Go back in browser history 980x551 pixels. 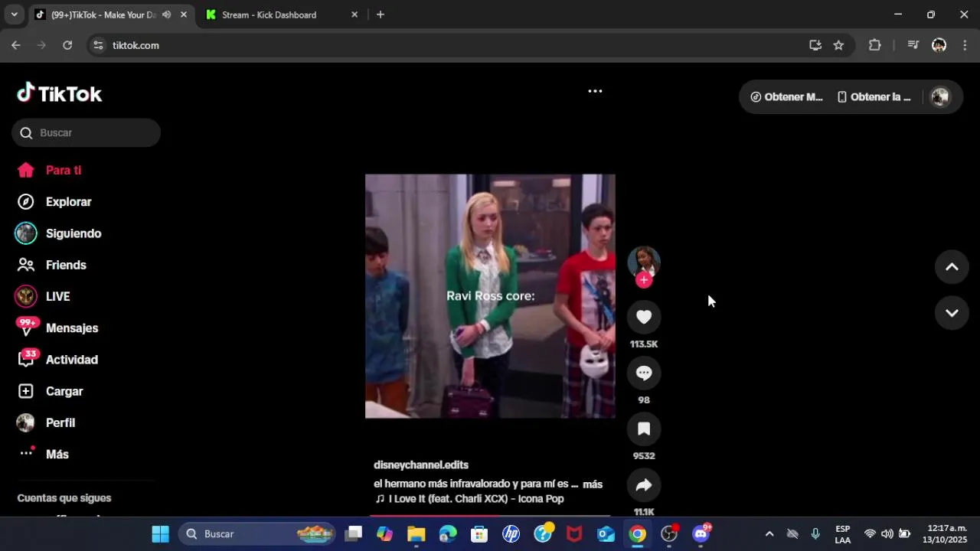coord(16,45)
